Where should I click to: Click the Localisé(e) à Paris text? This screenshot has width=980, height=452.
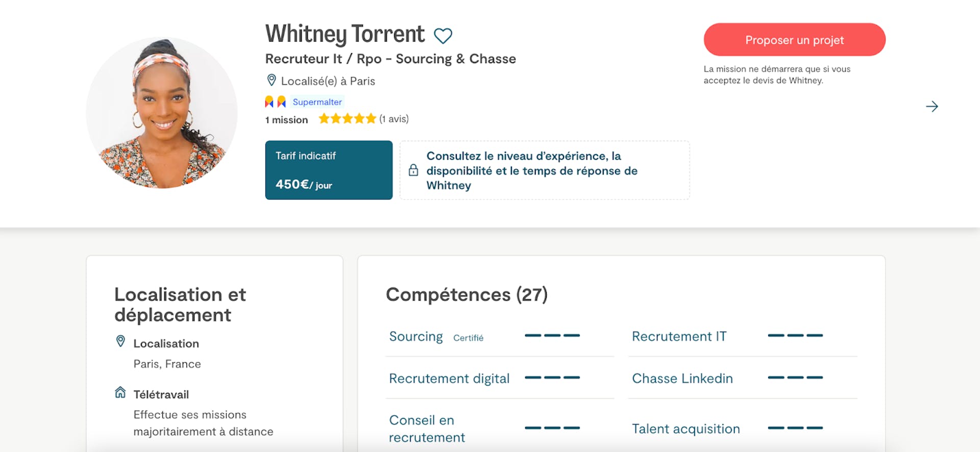pos(328,81)
